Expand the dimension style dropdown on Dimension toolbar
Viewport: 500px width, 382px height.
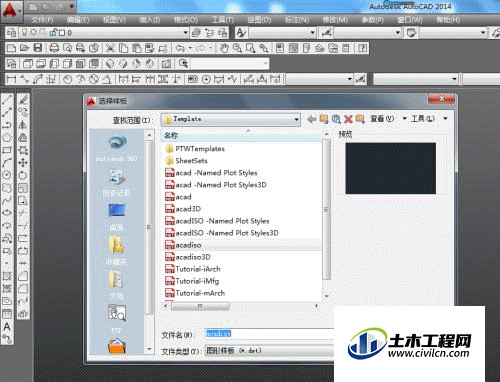click(x=350, y=79)
